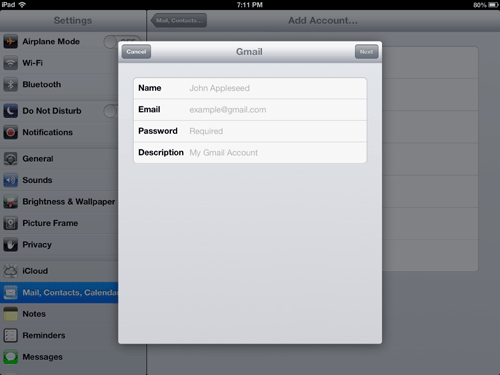
Task: Open the iCloud cloud icon
Action: 10,271
